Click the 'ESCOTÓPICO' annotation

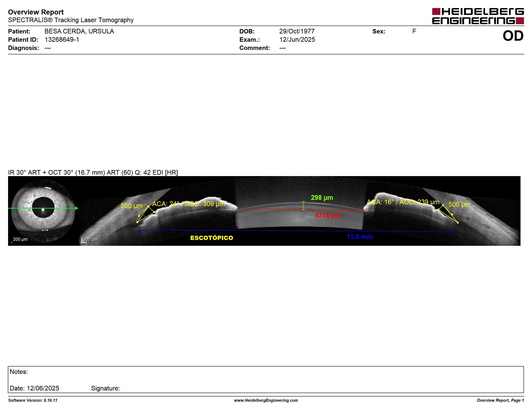pyautogui.click(x=211, y=238)
